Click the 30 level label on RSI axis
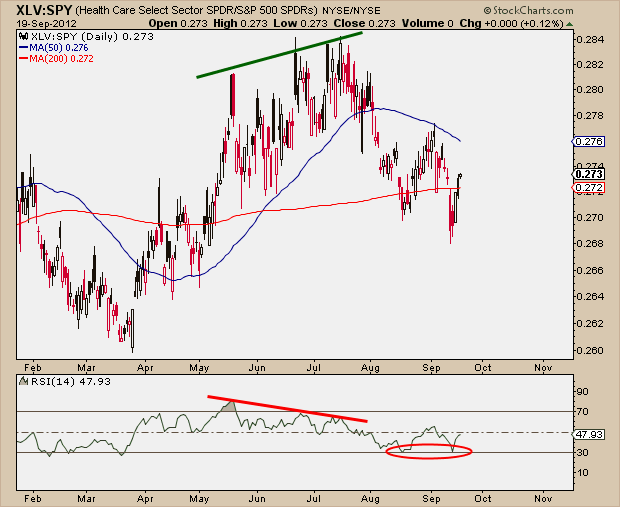Screen dimensions: 620x507 tap(582, 452)
